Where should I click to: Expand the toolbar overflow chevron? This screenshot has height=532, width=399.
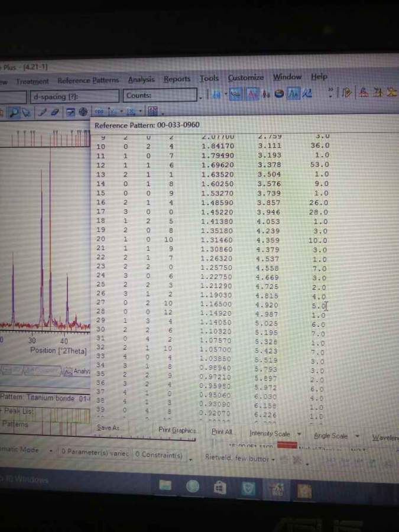(331, 92)
